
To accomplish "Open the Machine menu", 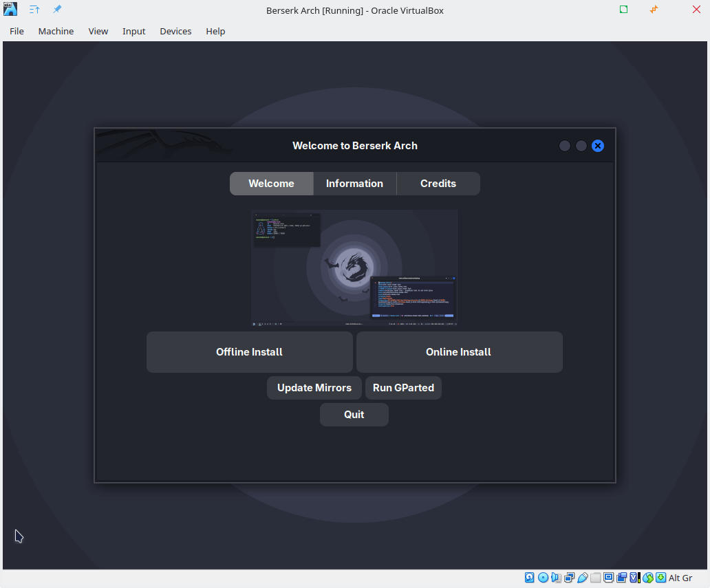I will 56,31.
